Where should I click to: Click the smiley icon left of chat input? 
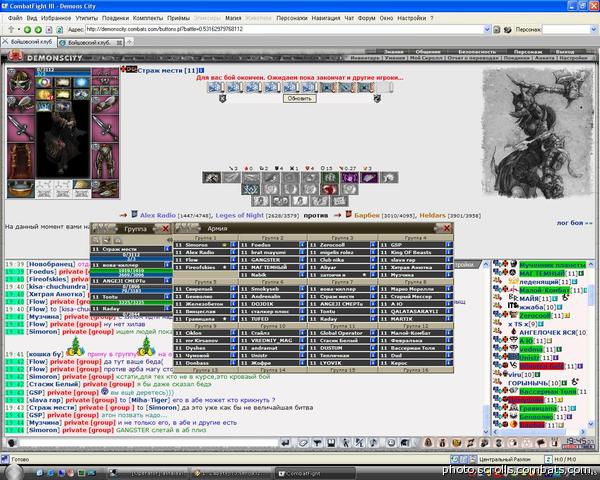[11, 443]
